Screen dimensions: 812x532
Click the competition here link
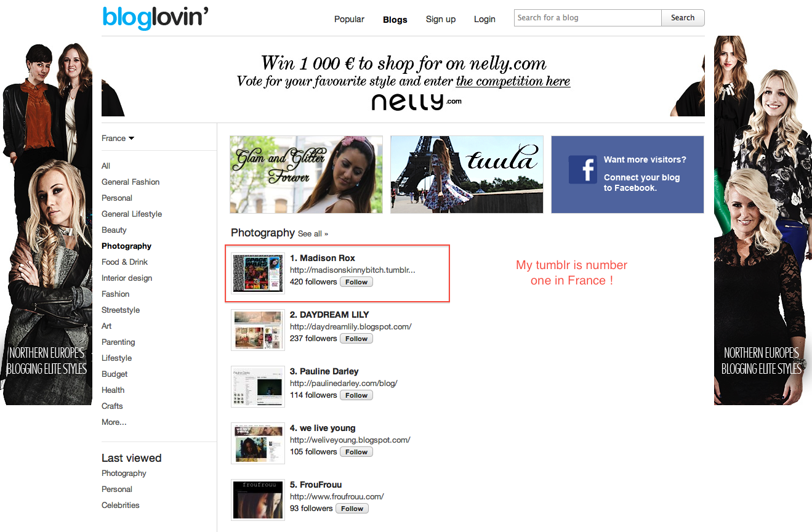click(x=512, y=81)
